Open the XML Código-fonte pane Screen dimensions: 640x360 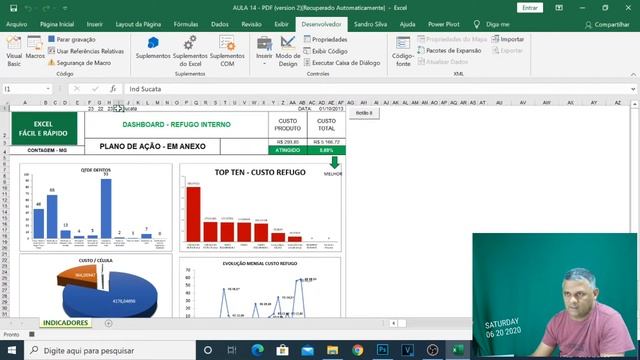click(403, 51)
